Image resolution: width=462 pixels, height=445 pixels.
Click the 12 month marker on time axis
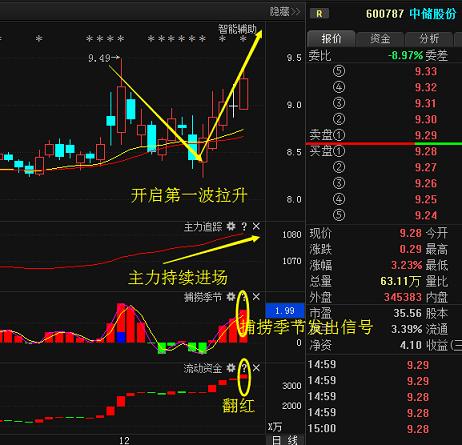coord(124,440)
